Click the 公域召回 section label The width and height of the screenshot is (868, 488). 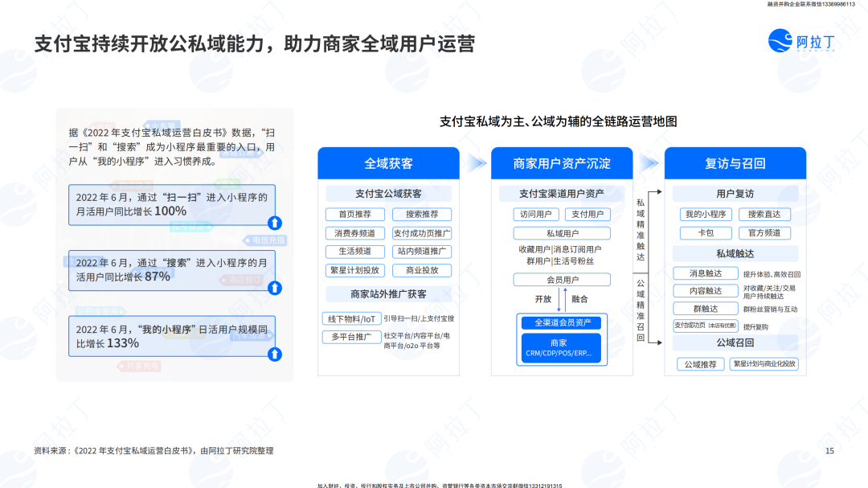point(735,342)
